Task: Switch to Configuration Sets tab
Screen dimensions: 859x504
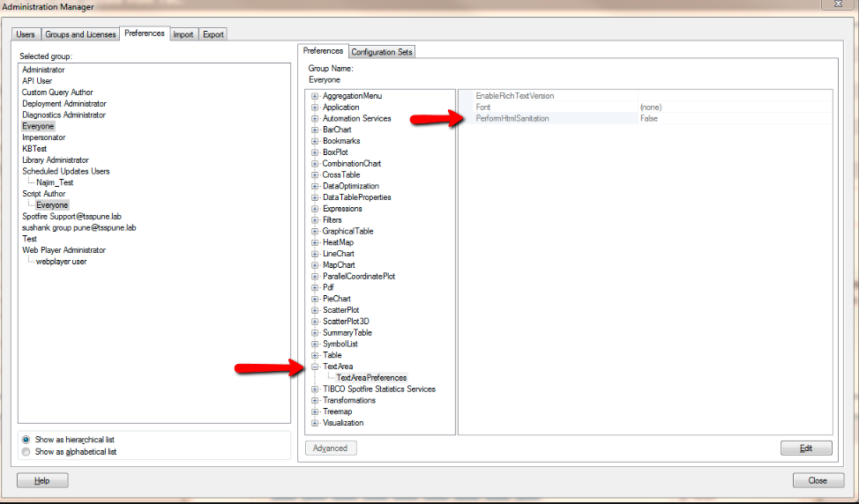Action: [382, 52]
